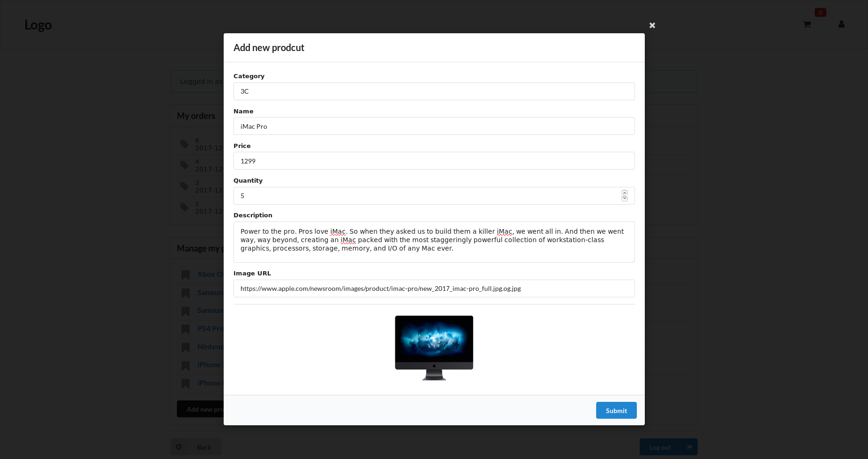Image resolution: width=868 pixels, height=459 pixels.
Task: Increase quantity with the up arrow
Action: point(624,193)
